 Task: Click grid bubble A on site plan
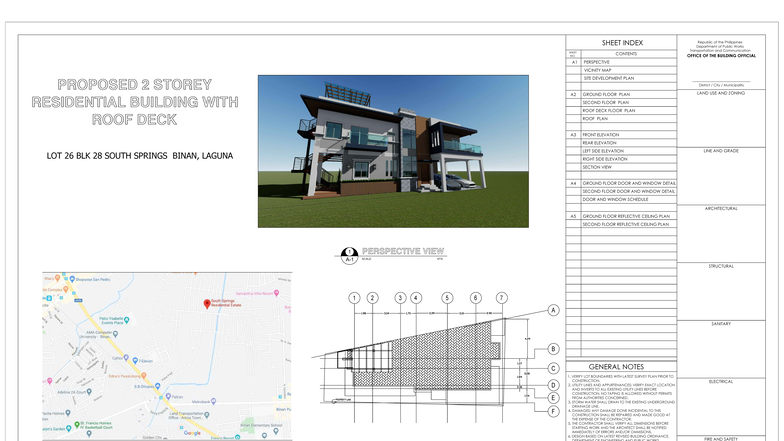pos(554,310)
